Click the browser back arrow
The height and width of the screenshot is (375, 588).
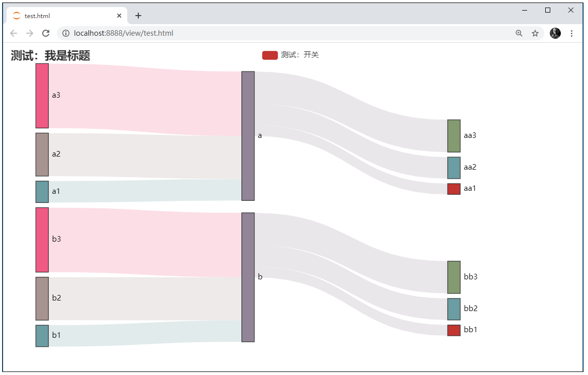click(x=14, y=33)
